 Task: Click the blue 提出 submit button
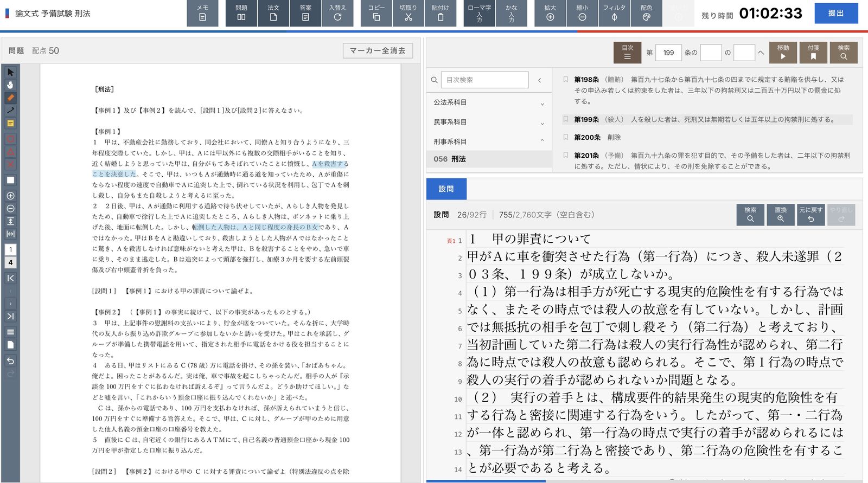[x=836, y=13]
